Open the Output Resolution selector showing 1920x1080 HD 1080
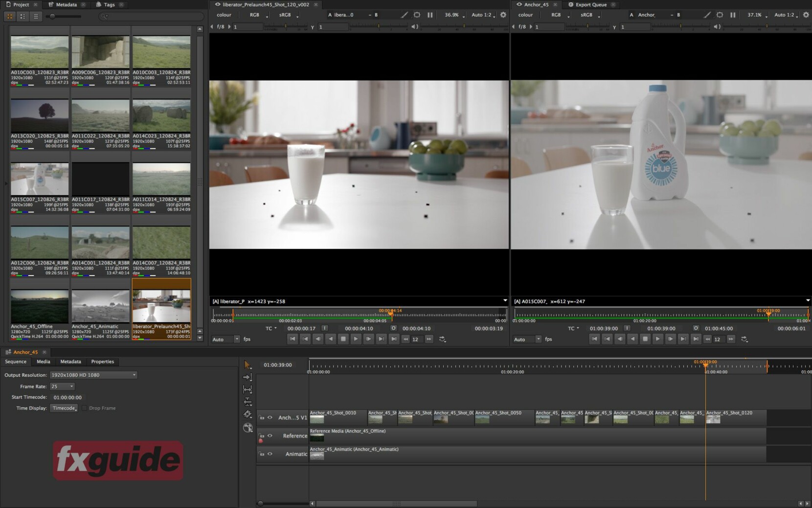Image resolution: width=812 pixels, height=508 pixels. coord(93,375)
